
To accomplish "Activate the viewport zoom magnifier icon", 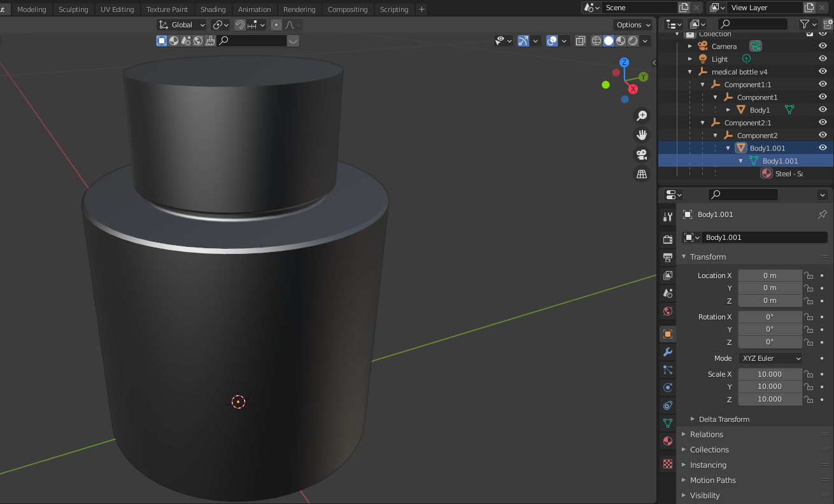I will tap(642, 116).
